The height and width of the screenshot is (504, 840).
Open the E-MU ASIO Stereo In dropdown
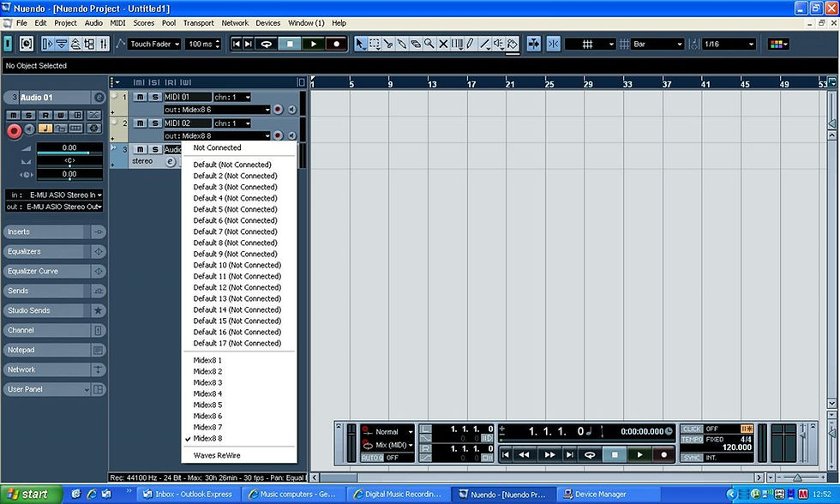pyautogui.click(x=54, y=195)
